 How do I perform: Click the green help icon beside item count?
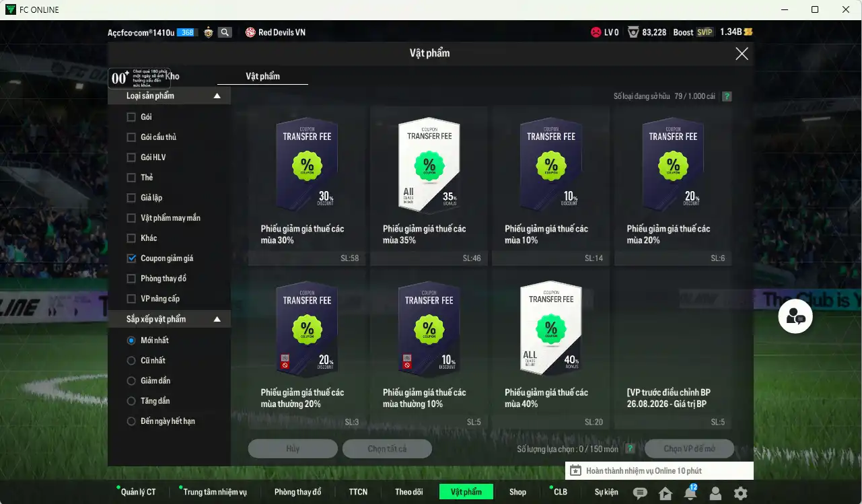pos(727,97)
